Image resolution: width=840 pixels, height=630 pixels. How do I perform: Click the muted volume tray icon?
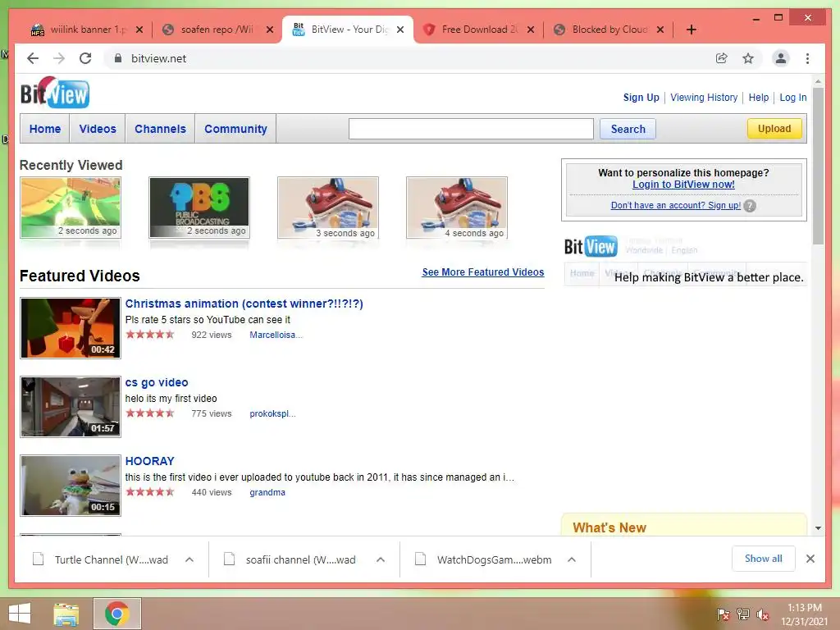[763, 614]
